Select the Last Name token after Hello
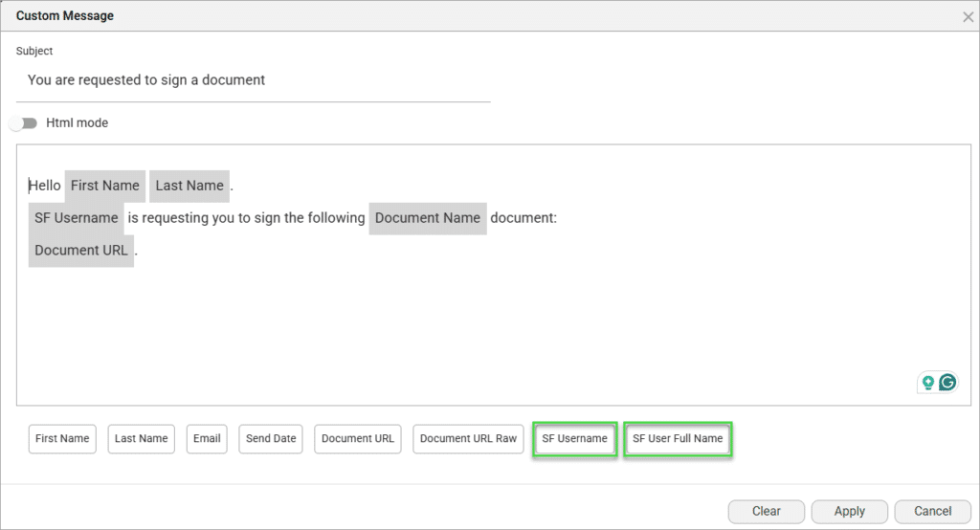Image resolution: width=980 pixels, height=530 pixels. (x=189, y=186)
